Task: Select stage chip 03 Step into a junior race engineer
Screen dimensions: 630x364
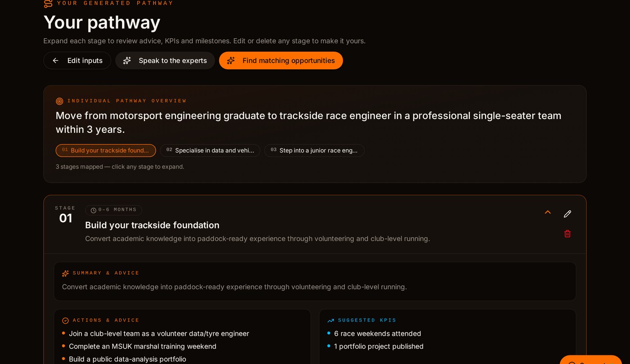Action: coord(314,150)
